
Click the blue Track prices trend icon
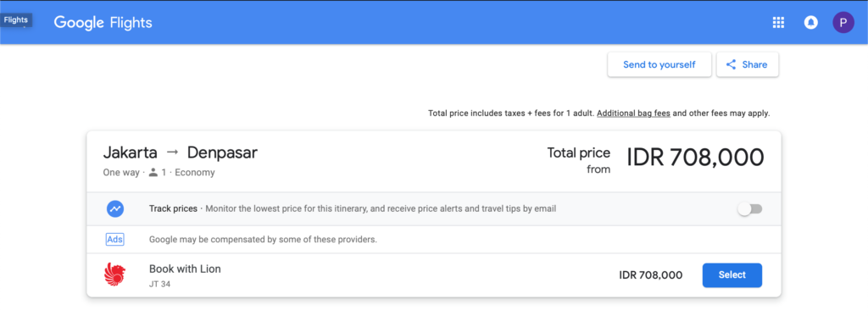(x=115, y=208)
